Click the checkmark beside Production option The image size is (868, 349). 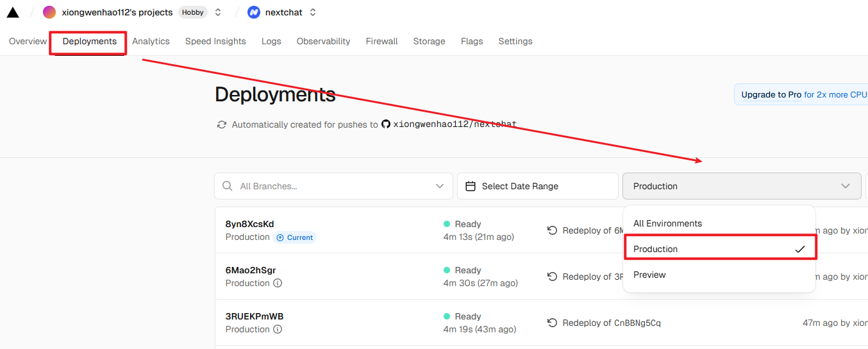[x=799, y=249]
